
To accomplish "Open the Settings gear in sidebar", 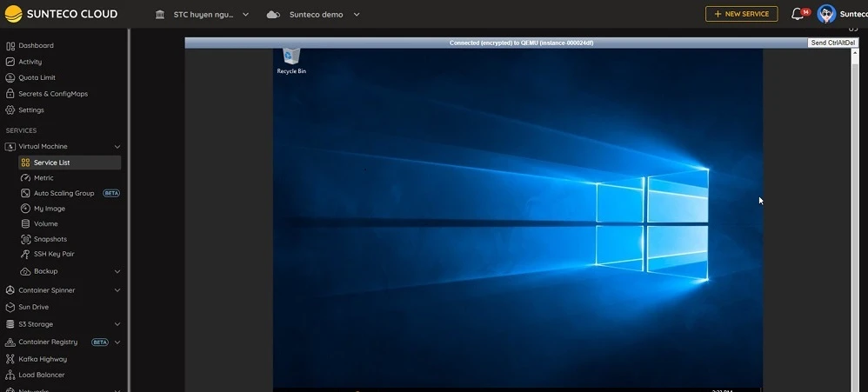I will coord(10,110).
